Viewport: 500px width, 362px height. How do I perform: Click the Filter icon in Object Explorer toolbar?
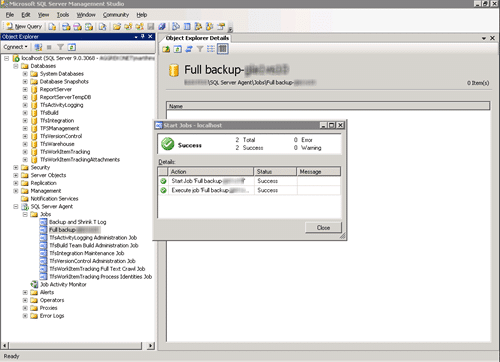pos(60,47)
